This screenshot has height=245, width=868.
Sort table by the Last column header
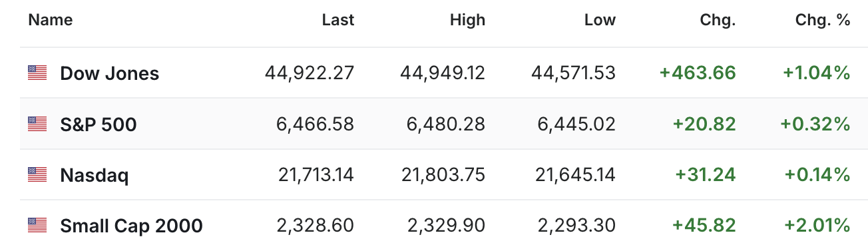338,21
